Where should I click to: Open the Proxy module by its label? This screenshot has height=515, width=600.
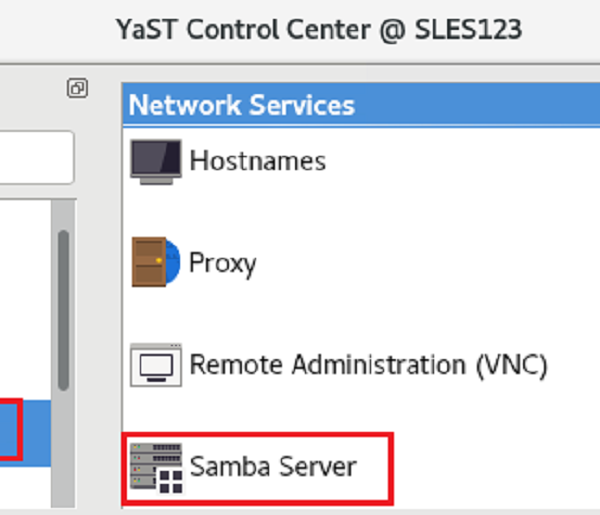click(223, 263)
